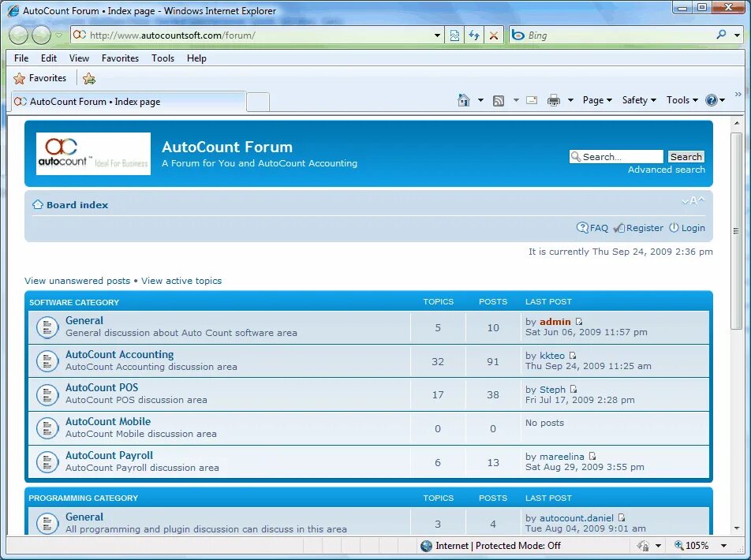
Task: Open the Help menu
Action: click(x=196, y=58)
